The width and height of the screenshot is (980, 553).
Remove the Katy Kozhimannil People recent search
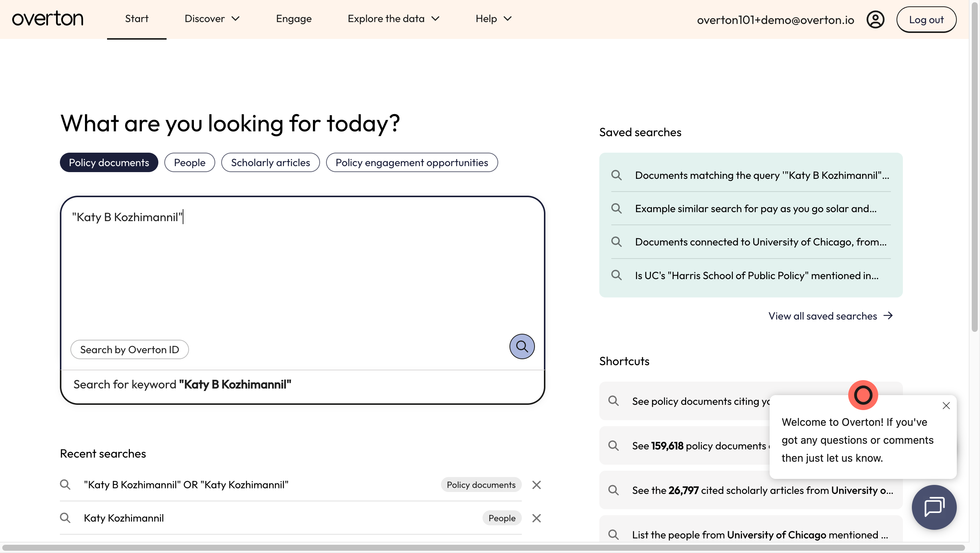coord(536,517)
